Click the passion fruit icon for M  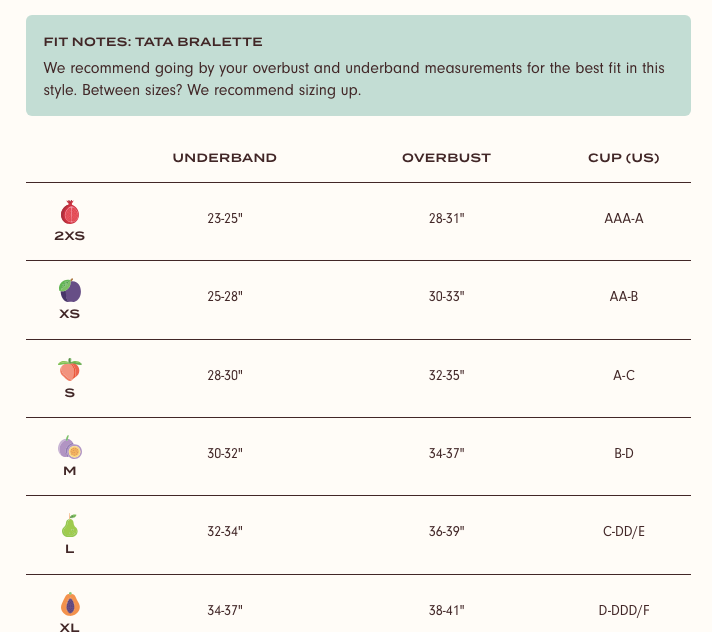coord(70,447)
